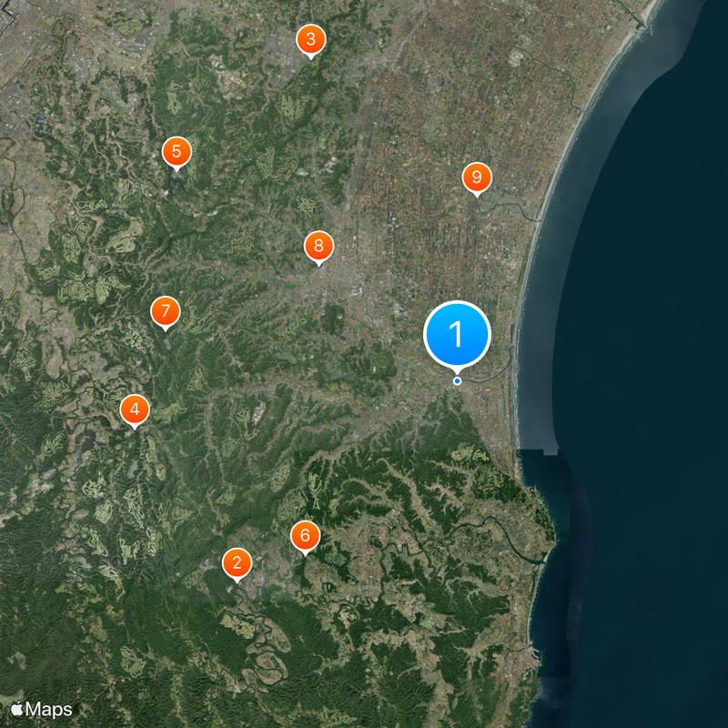Click the Apple logo in the map attribution

pyautogui.click(x=17, y=708)
